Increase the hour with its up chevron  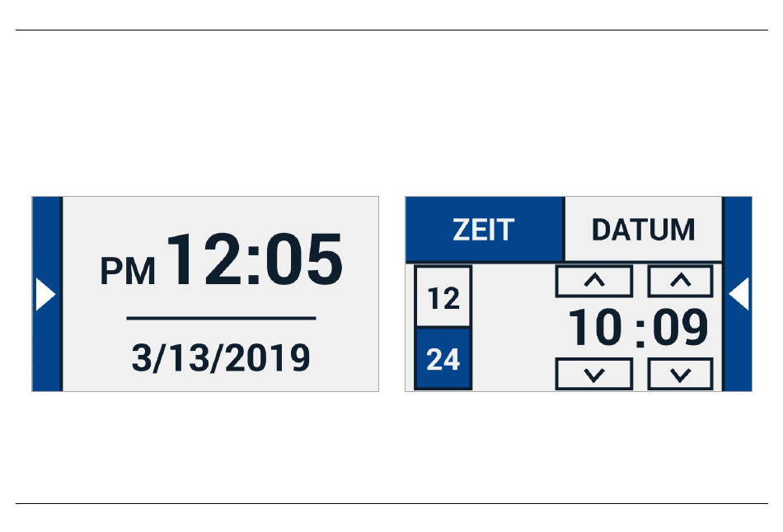click(x=594, y=282)
